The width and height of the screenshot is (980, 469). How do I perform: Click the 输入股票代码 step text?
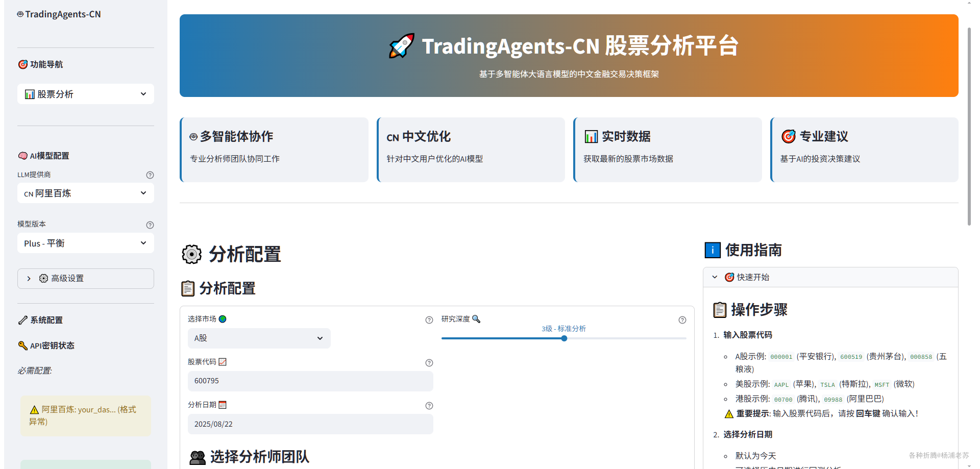[x=748, y=335]
